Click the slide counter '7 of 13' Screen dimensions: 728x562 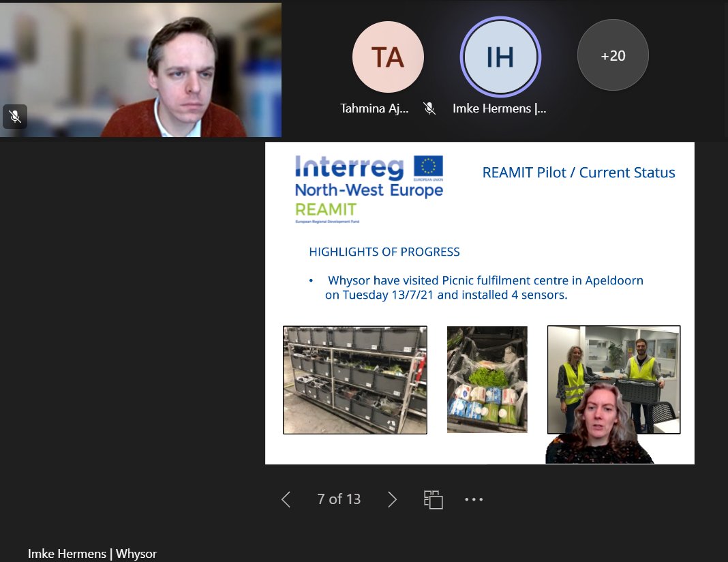click(339, 499)
